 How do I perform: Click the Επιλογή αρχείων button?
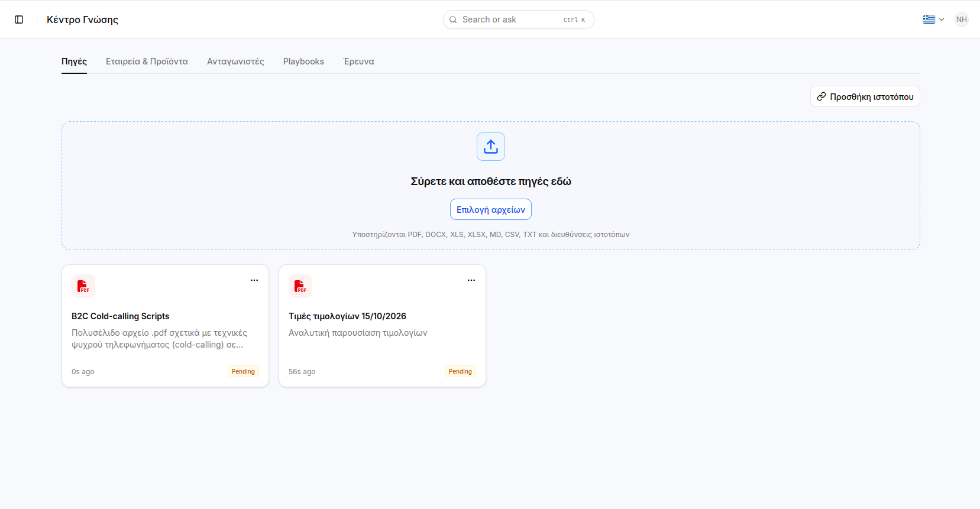click(x=491, y=210)
